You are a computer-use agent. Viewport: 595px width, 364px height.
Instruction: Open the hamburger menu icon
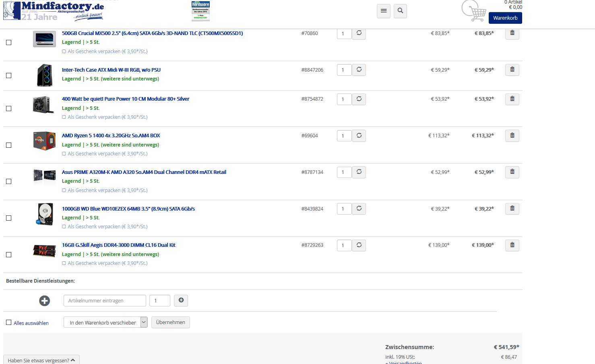(x=384, y=11)
